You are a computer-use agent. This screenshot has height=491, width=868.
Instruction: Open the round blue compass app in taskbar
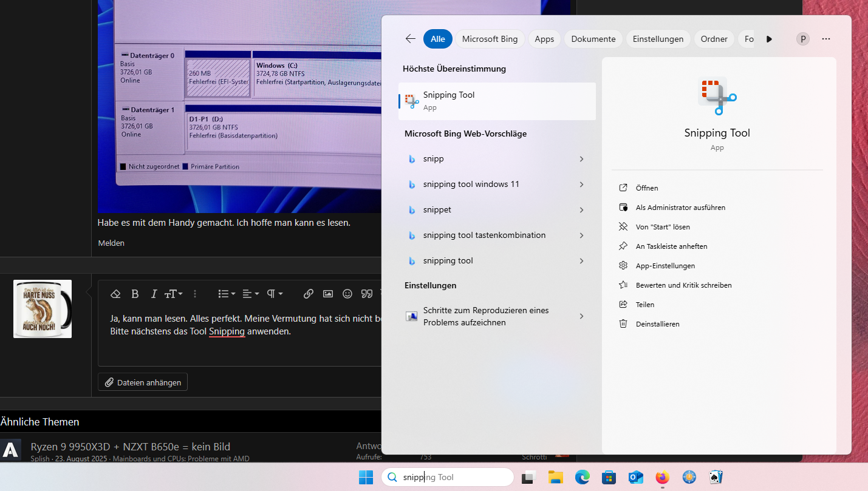click(689, 478)
